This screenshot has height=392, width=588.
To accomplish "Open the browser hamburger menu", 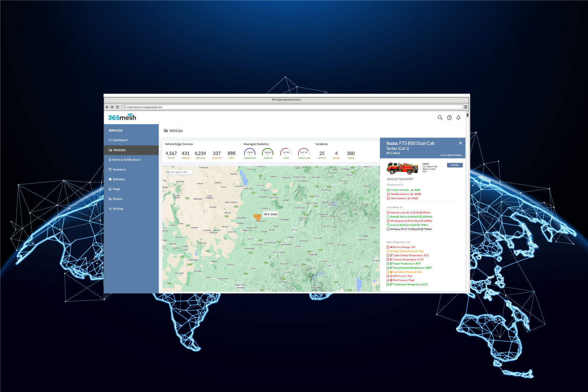I will [x=466, y=107].
